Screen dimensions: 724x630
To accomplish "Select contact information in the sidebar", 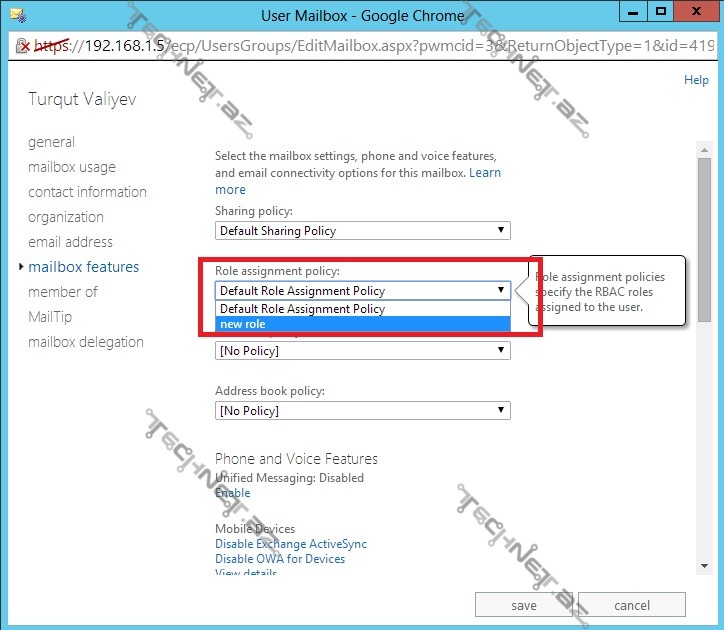I will [x=87, y=192].
